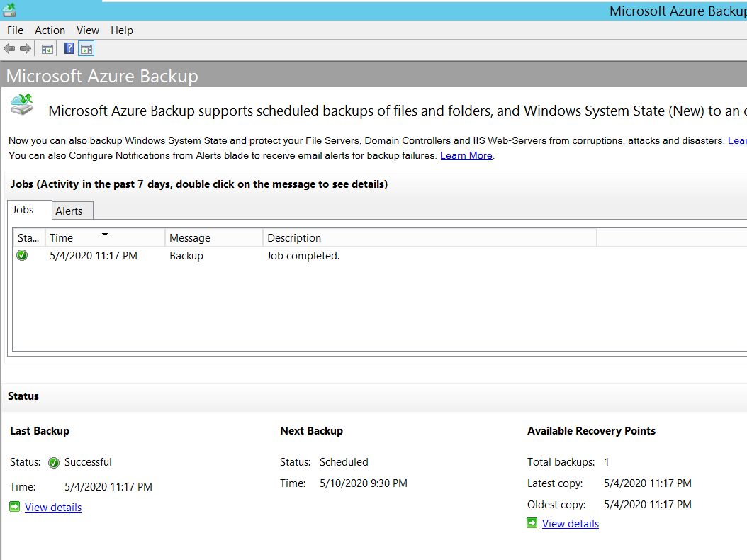
Task: Open the View menu
Action: (88, 30)
